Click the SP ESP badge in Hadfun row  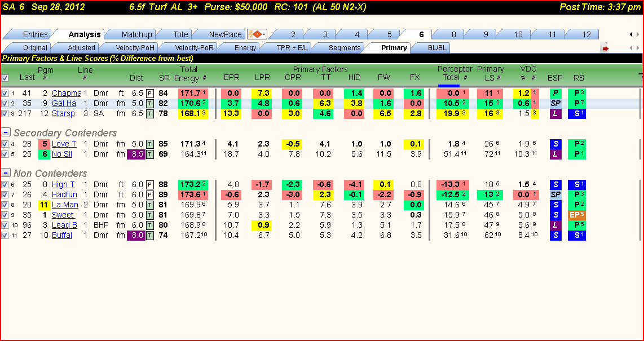coord(555,194)
